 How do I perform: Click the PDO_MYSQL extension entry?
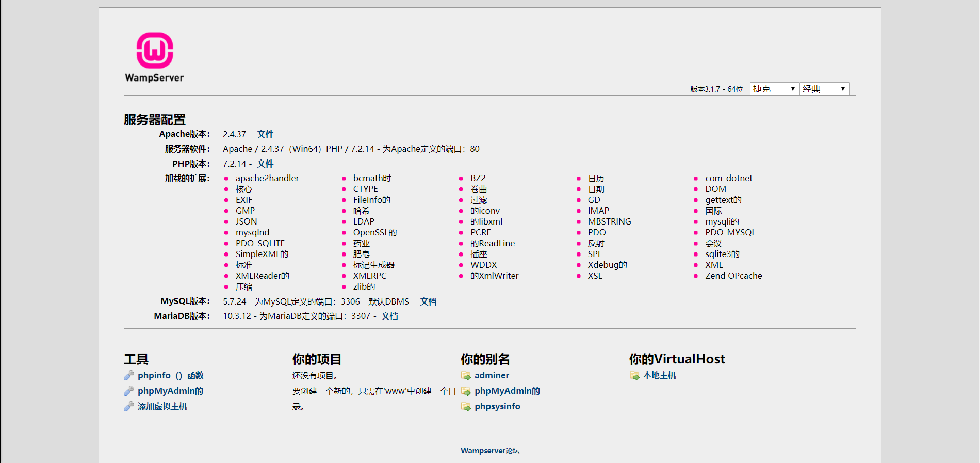pyautogui.click(x=730, y=232)
